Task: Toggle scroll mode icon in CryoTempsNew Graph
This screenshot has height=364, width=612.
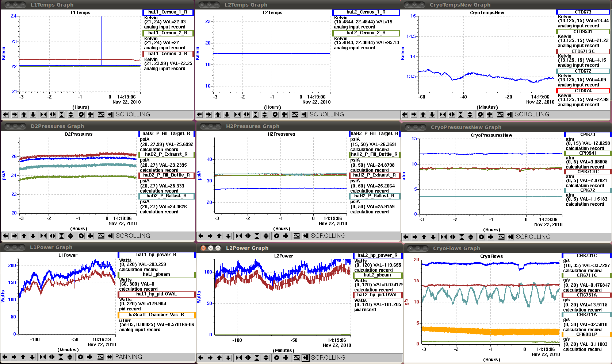Action: (x=509, y=115)
